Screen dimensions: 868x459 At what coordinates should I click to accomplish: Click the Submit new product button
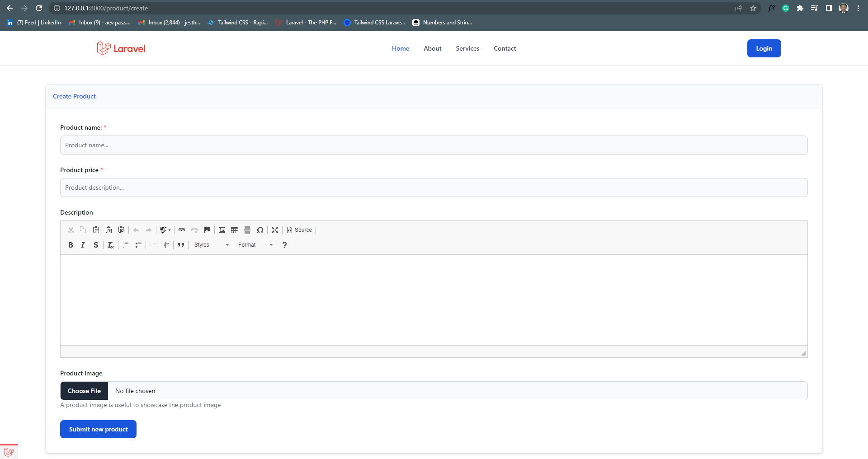click(x=98, y=429)
